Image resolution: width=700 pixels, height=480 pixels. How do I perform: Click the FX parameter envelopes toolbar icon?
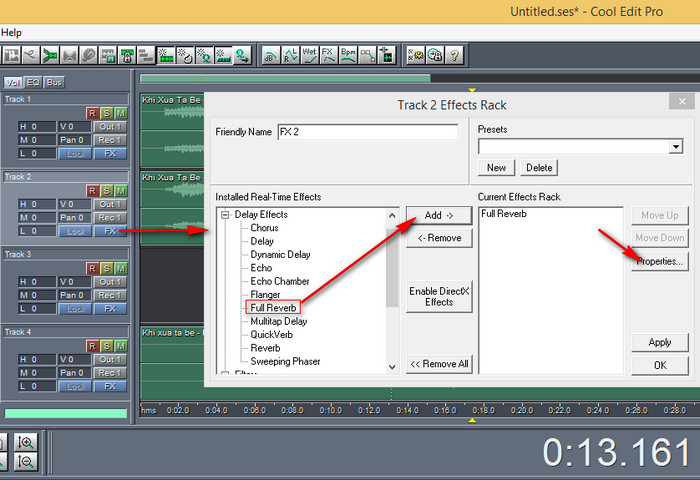329,56
